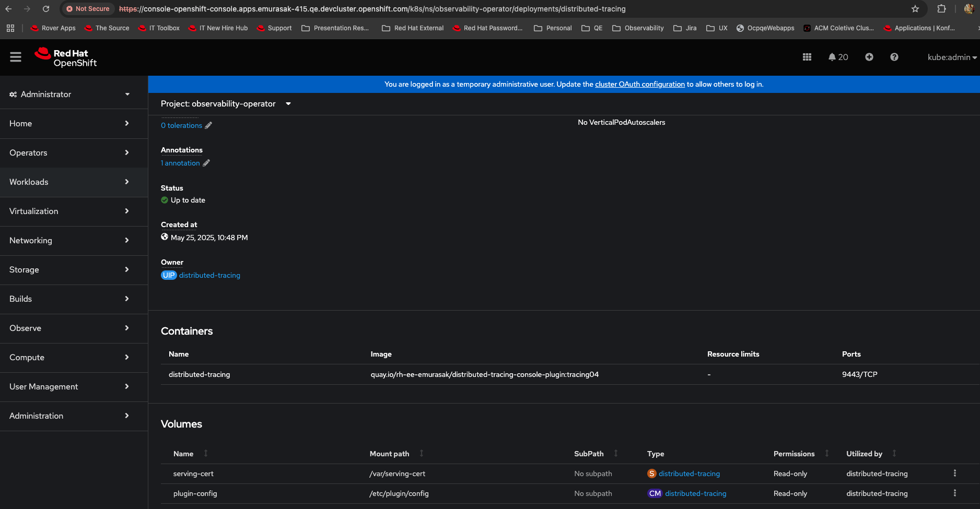Click the S Secret badge
980x509 pixels.
tap(652, 474)
